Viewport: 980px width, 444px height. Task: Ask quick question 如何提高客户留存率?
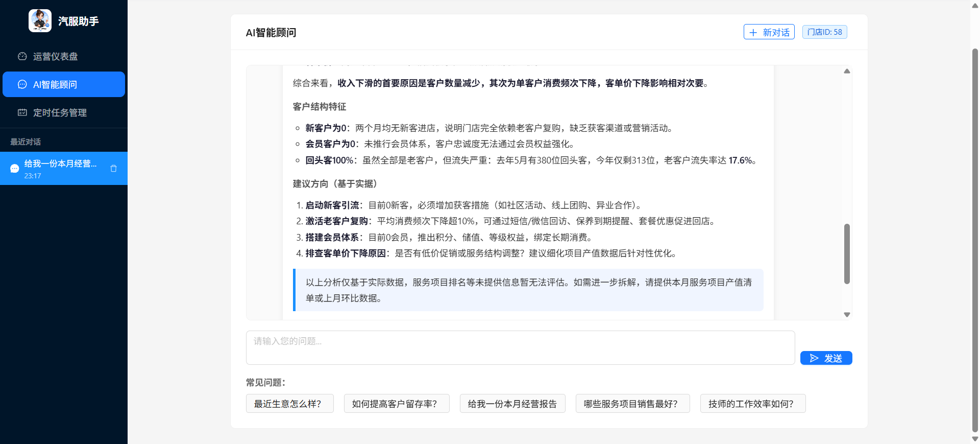tap(397, 404)
